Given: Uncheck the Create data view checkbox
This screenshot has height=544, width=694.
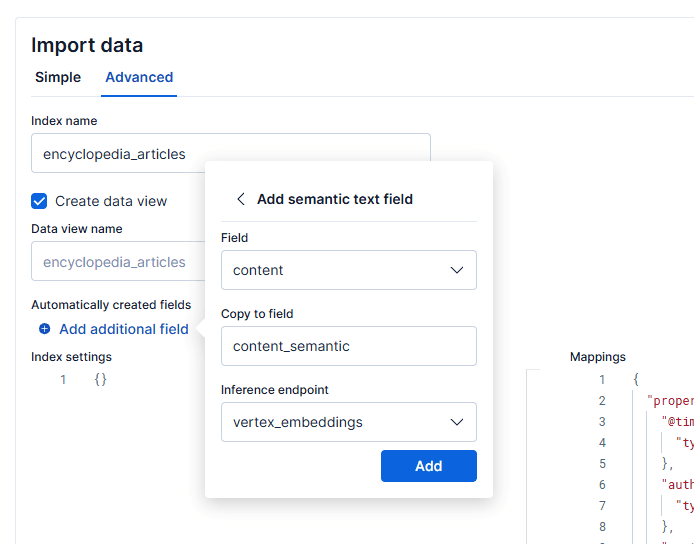Looking at the screenshot, I should pyautogui.click(x=39, y=201).
